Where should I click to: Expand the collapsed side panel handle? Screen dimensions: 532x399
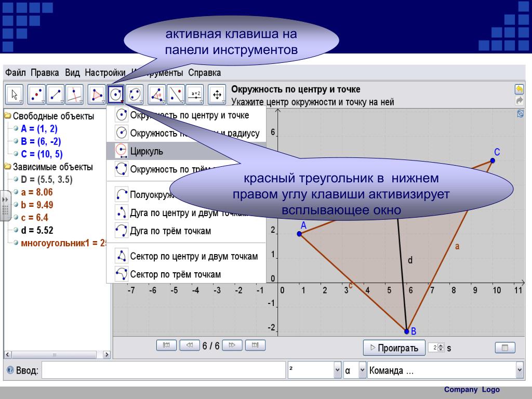click(x=5, y=206)
